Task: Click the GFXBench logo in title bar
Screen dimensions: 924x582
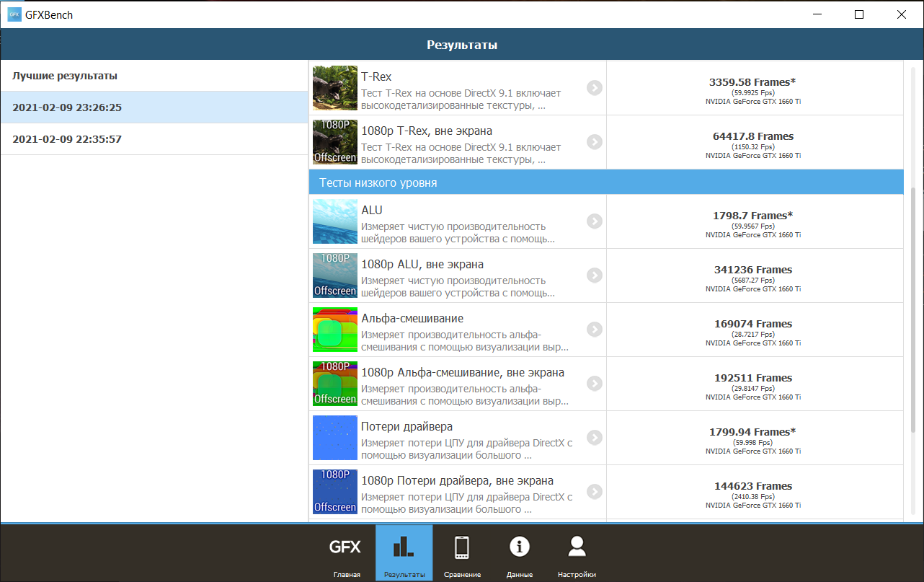Action: pyautogui.click(x=14, y=14)
